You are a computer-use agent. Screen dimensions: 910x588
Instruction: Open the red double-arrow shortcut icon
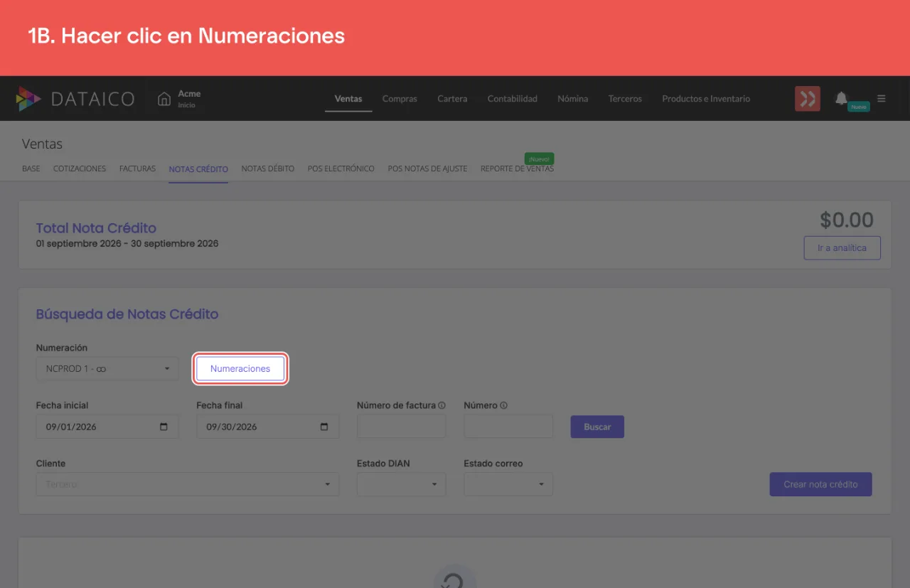point(808,99)
